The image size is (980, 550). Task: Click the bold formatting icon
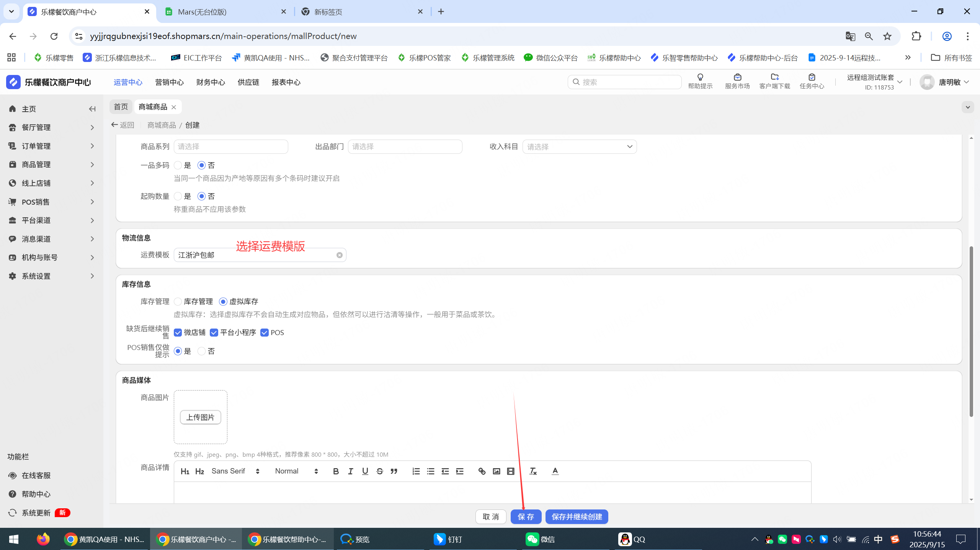point(336,471)
